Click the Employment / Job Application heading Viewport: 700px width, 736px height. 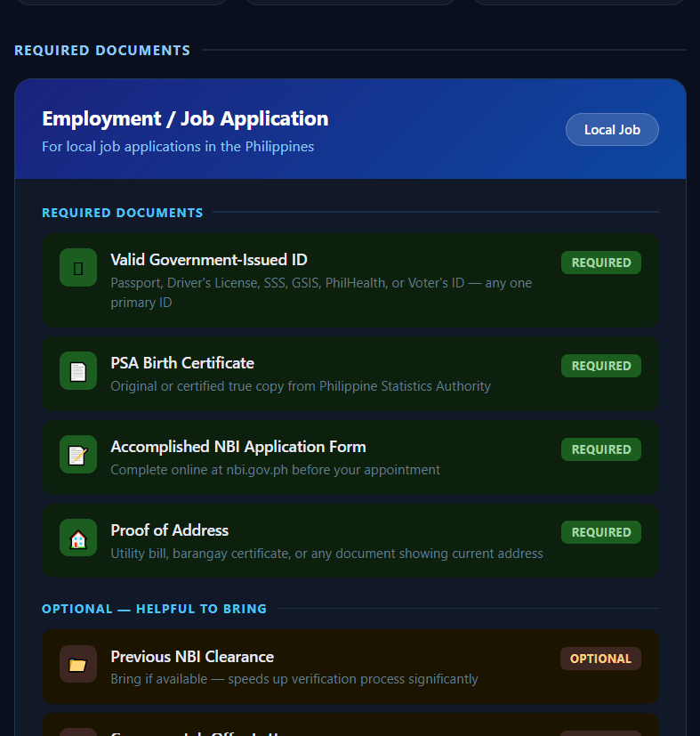[x=185, y=118]
